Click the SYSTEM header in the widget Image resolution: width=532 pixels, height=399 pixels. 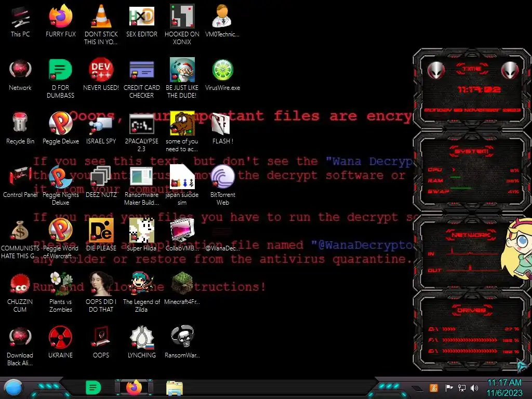click(472, 151)
